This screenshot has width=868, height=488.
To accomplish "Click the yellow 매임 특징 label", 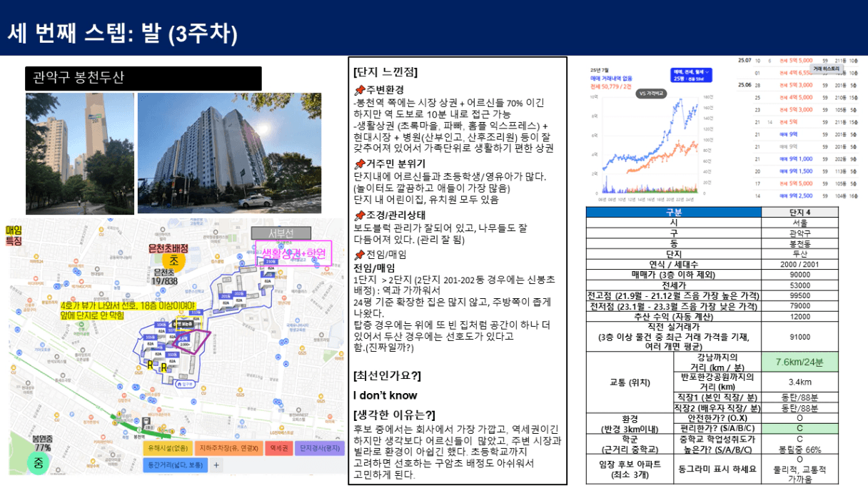I will point(14,236).
